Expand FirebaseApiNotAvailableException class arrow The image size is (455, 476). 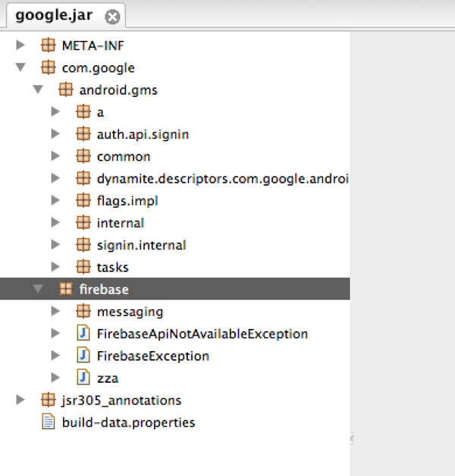tap(55, 334)
